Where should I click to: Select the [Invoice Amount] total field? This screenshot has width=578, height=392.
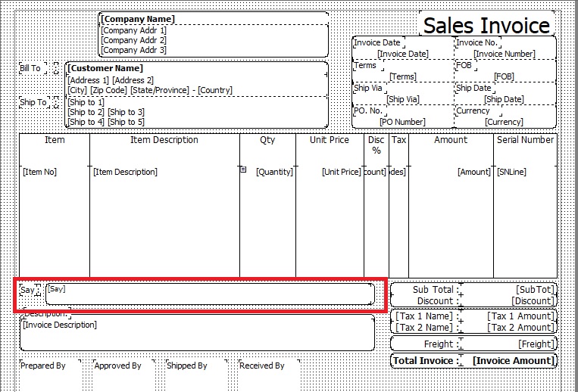[x=513, y=361]
